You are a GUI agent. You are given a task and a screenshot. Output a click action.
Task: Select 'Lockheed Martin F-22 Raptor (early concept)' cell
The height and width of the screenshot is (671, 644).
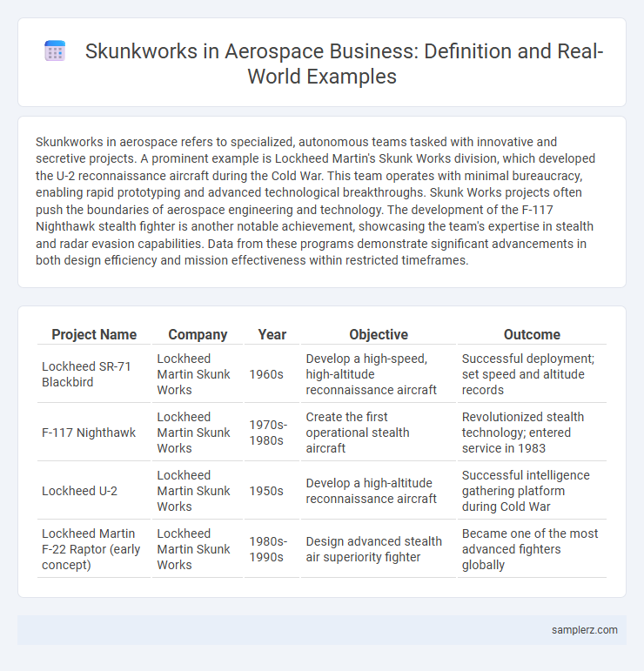(x=94, y=549)
